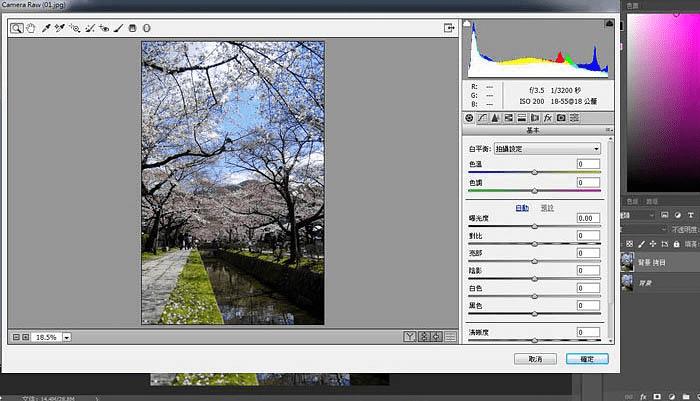Select the Spot Removal tool
Viewport: 700px width, 401px height.
[x=90, y=28]
